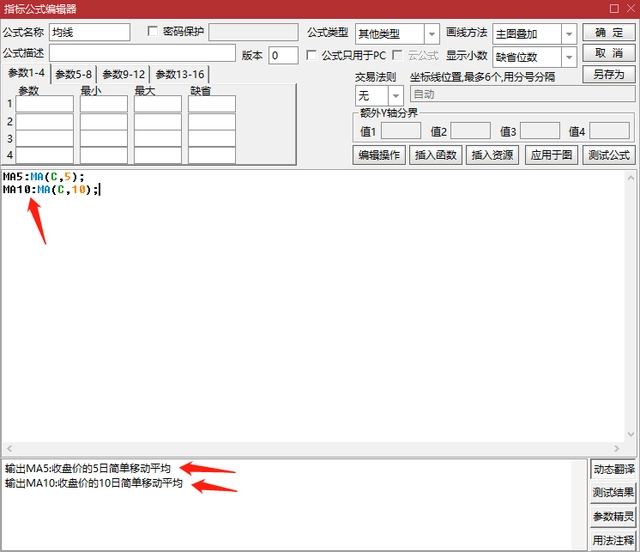The height and width of the screenshot is (552, 640).
Task: Click the editor vertical scrollbar up arrow
Action: pos(631,178)
